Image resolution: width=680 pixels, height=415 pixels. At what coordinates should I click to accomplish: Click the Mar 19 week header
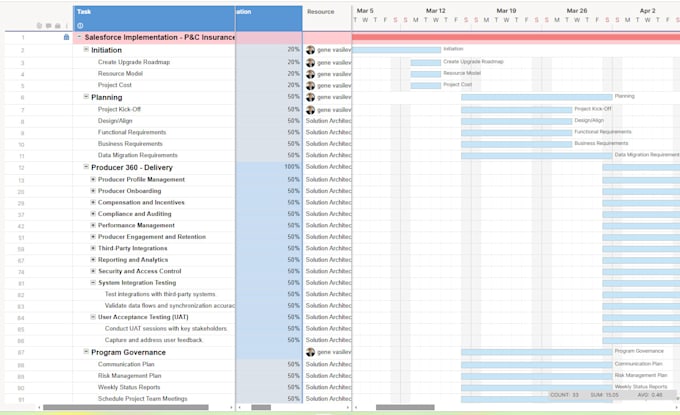click(506, 10)
